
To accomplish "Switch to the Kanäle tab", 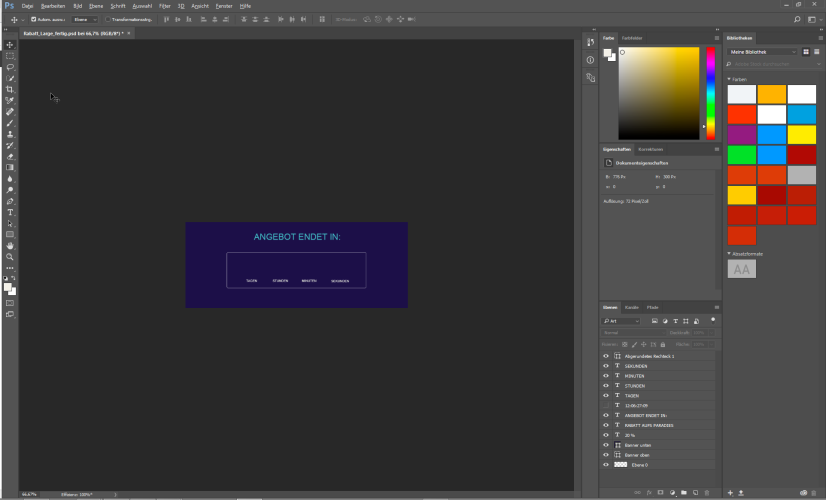I will pyautogui.click(x=632, y=307).
